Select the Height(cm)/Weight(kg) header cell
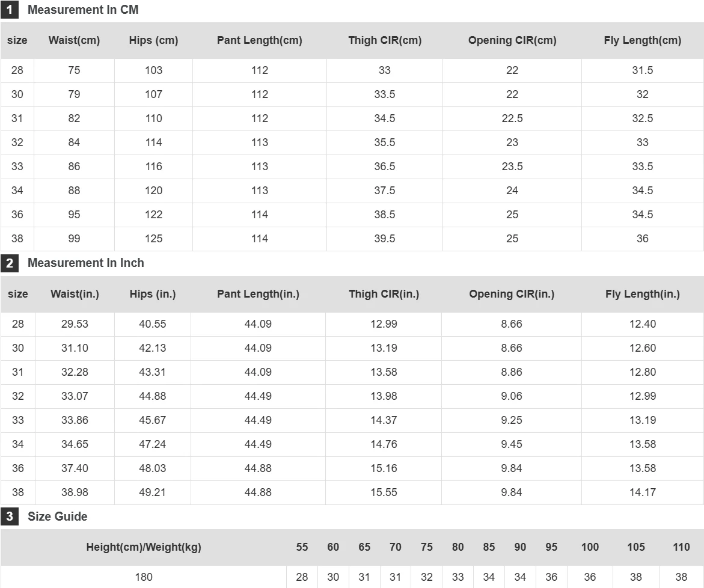The height and width of the screenshot is (588, 704). tap(144, 547)
